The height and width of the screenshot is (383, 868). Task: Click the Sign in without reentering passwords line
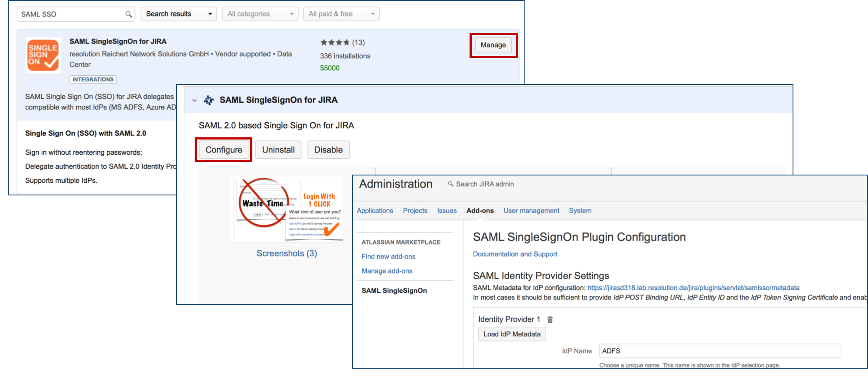click(84, 153)
